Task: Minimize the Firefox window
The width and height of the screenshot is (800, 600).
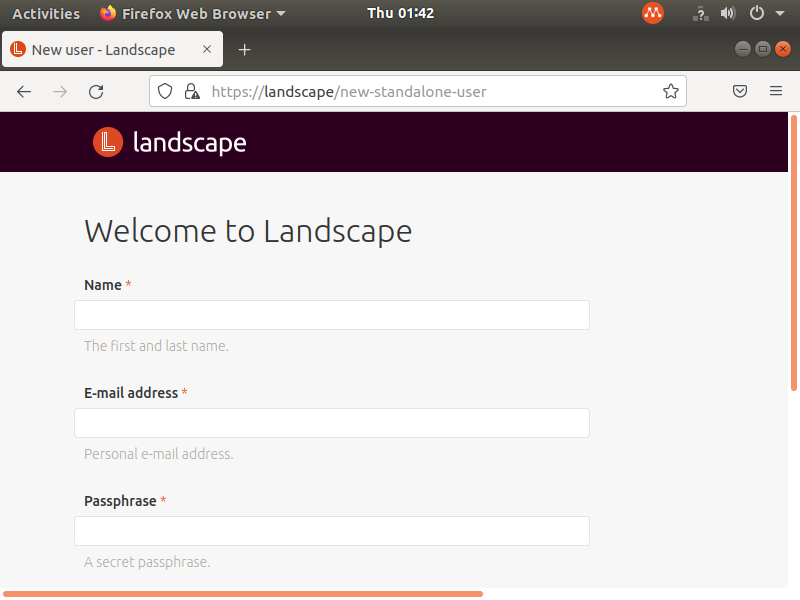Action: point(742,49)
